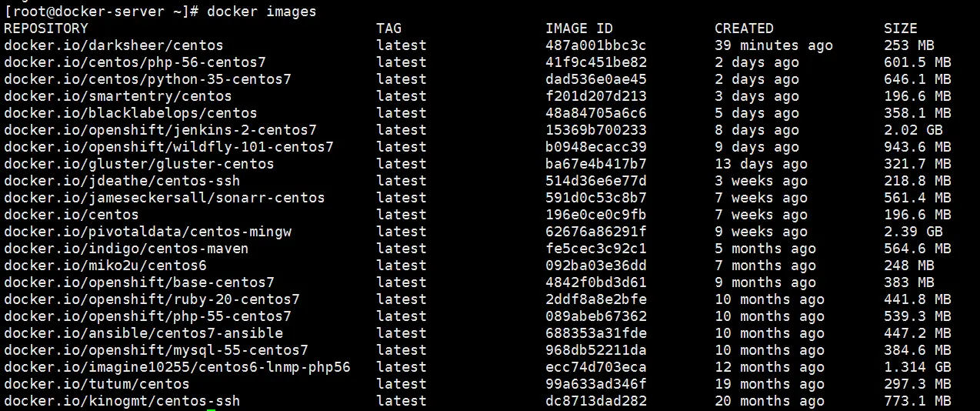Image resolution: width=980 pixels, height=411 pixels.
Task: Select docker.io/darksheer/centos repository name
Action: 114,45
